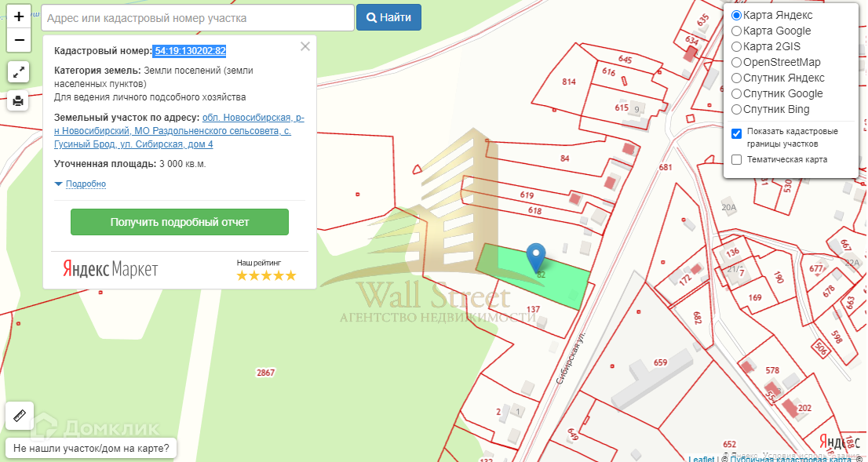
Task: Open the parcel address link
Action: (180, 131)
